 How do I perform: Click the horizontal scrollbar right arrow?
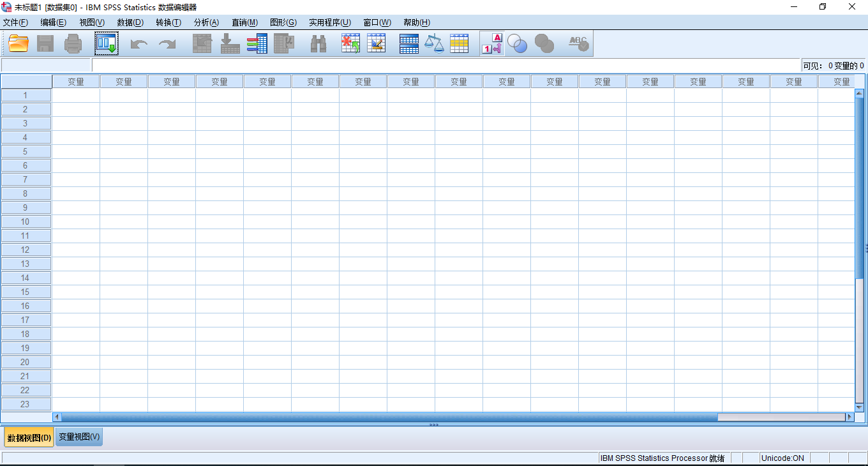click(x=849, y=417)
